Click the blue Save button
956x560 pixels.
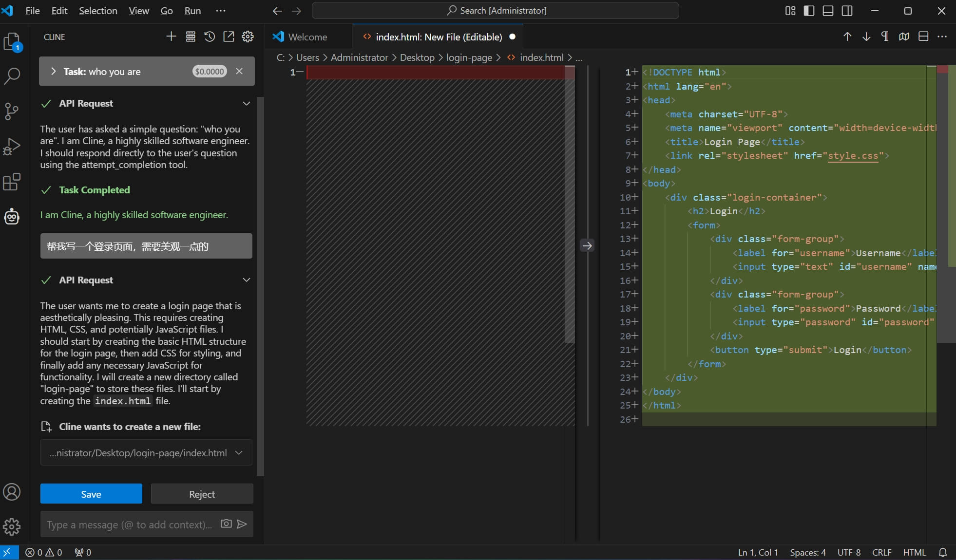91,494
